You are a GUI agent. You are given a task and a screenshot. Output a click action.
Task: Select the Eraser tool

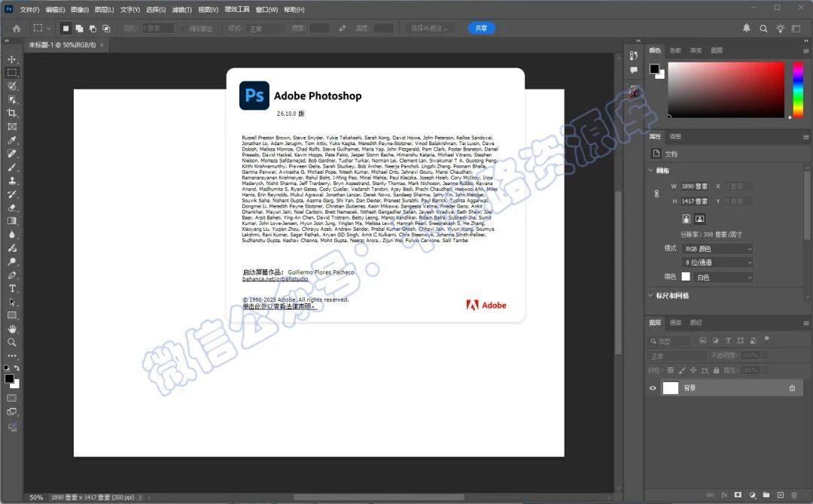click(12, 207)
